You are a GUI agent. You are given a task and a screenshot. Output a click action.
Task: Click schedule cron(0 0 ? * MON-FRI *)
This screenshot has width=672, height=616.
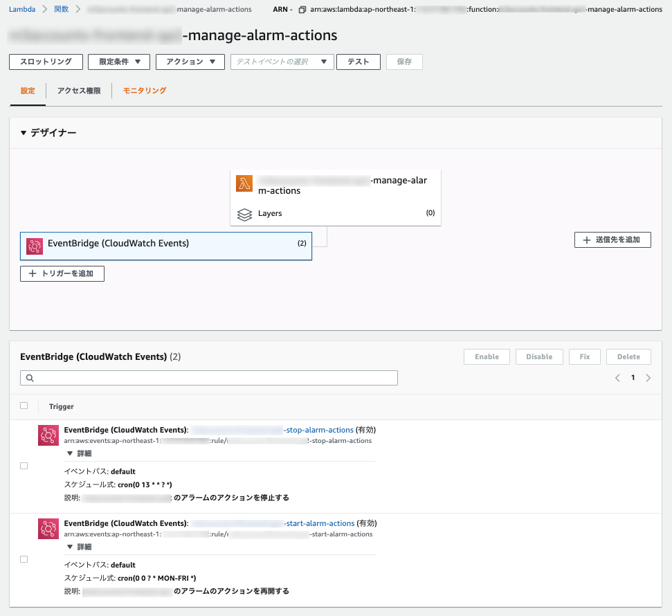point(157,578)
